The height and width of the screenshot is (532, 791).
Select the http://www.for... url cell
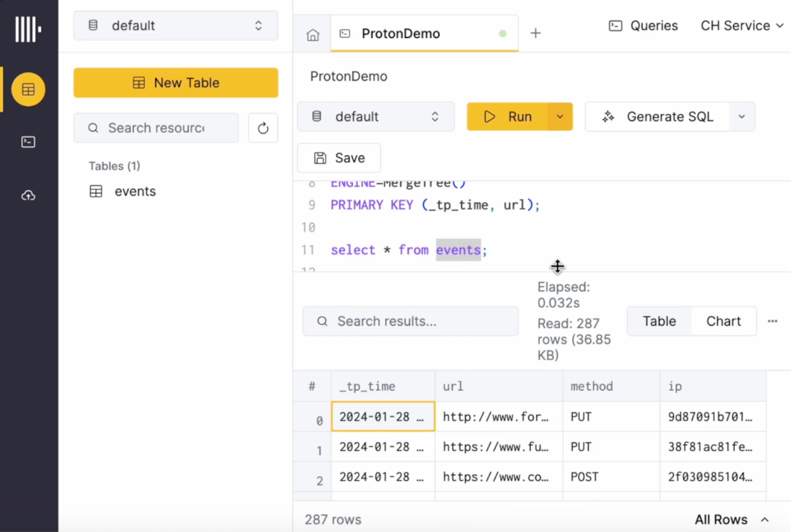coord(499,416)
